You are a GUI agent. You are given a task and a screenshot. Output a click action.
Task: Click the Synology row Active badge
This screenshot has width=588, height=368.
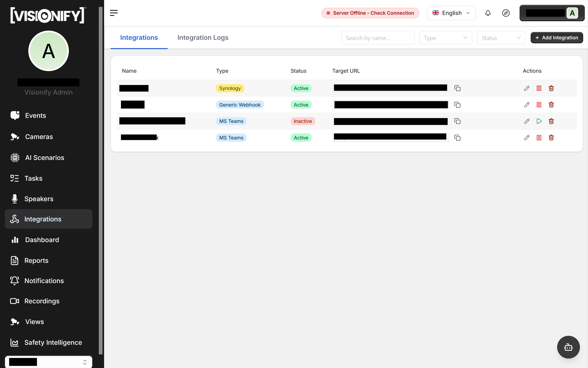point(301,88)
